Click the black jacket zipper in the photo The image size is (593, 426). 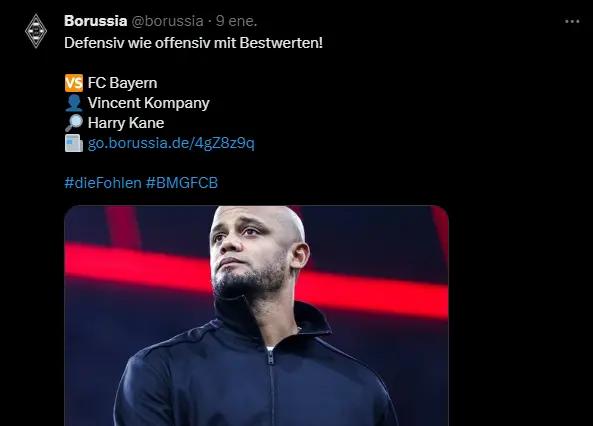271,386
